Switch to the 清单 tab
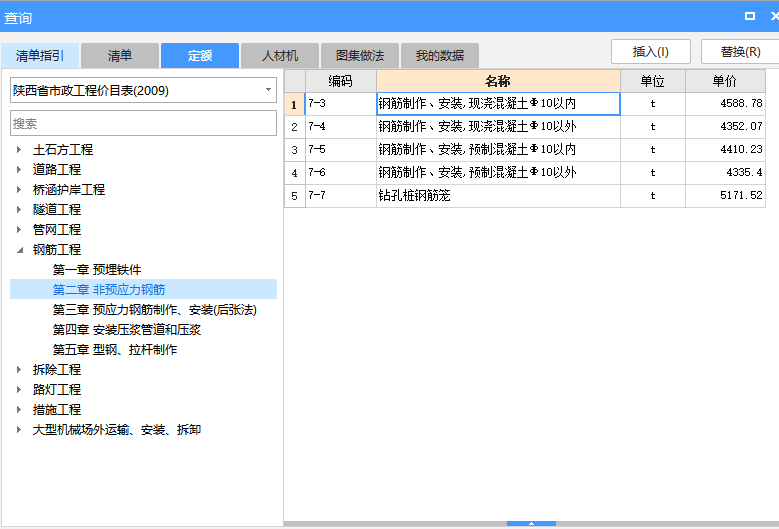The height and width of the screenshot is (529, 779). click(x=120, y=56)
